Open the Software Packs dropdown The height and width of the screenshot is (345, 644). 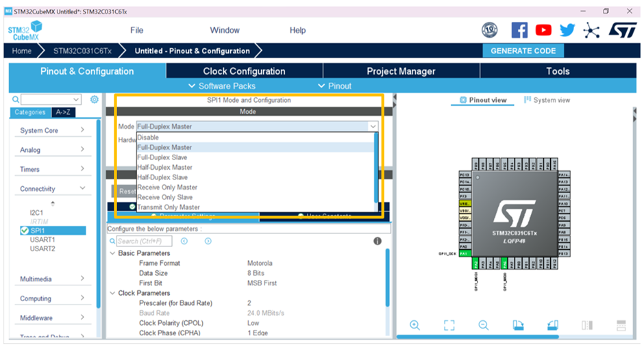tap(222, 86)
